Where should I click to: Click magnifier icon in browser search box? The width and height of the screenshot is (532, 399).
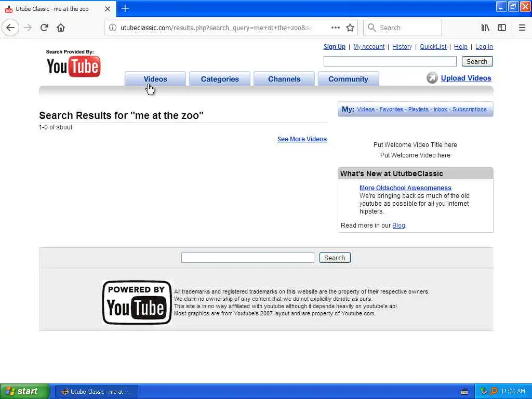coord(372,28)
